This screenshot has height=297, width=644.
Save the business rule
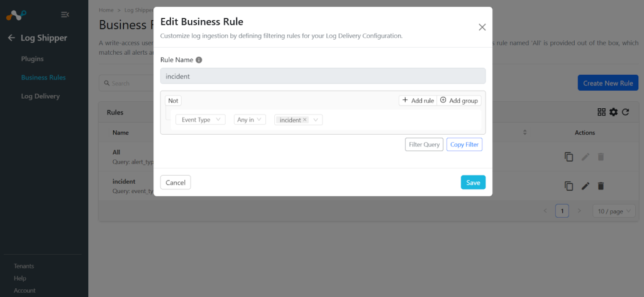tap(473, 182)
